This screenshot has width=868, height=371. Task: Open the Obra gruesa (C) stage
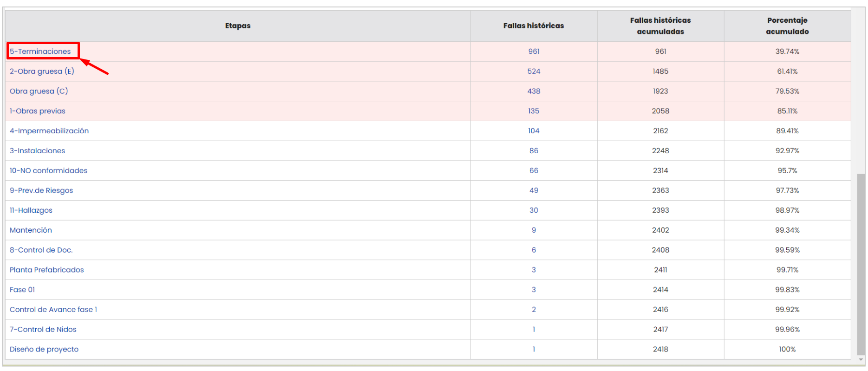pos(39,91)
